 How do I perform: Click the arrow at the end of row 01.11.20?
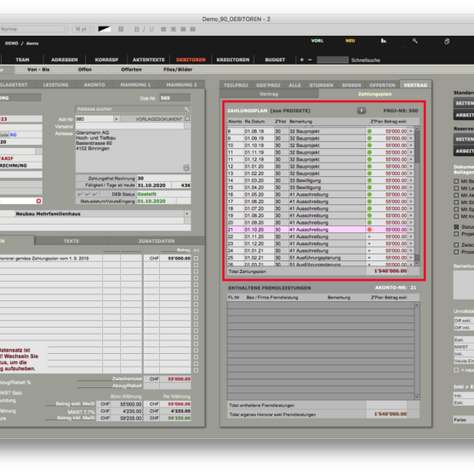[411, 237]
